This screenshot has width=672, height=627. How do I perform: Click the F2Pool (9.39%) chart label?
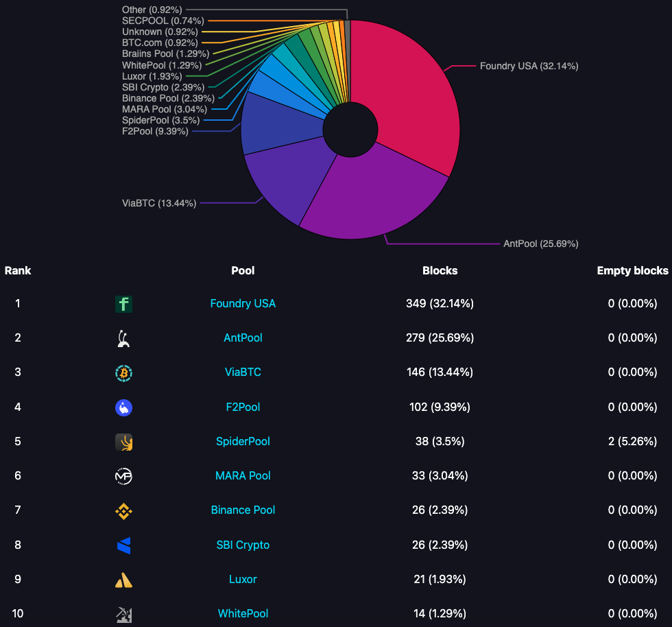tap(155, 131)
